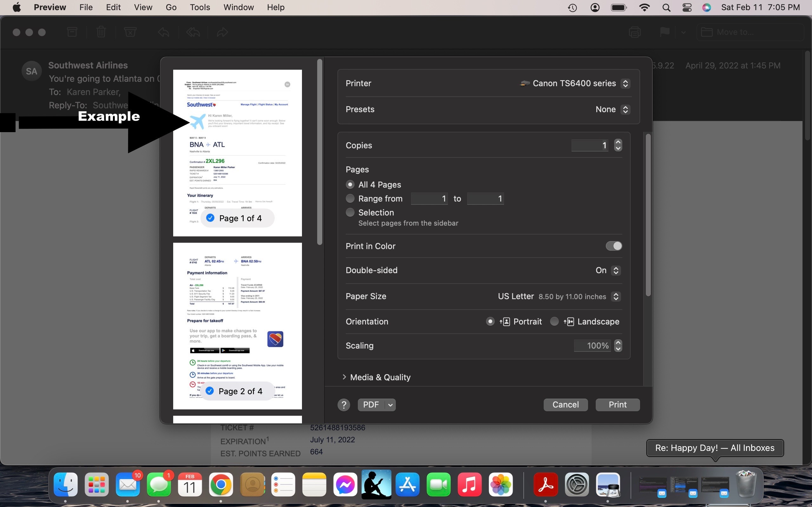Click the Spotlight search icon

[x=666, y=7]
